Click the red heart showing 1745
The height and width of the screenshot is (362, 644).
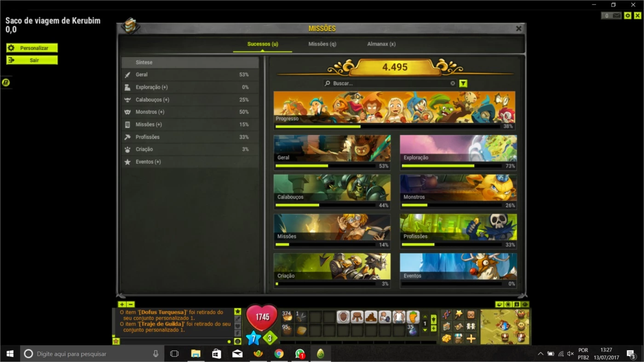(262, 317)
